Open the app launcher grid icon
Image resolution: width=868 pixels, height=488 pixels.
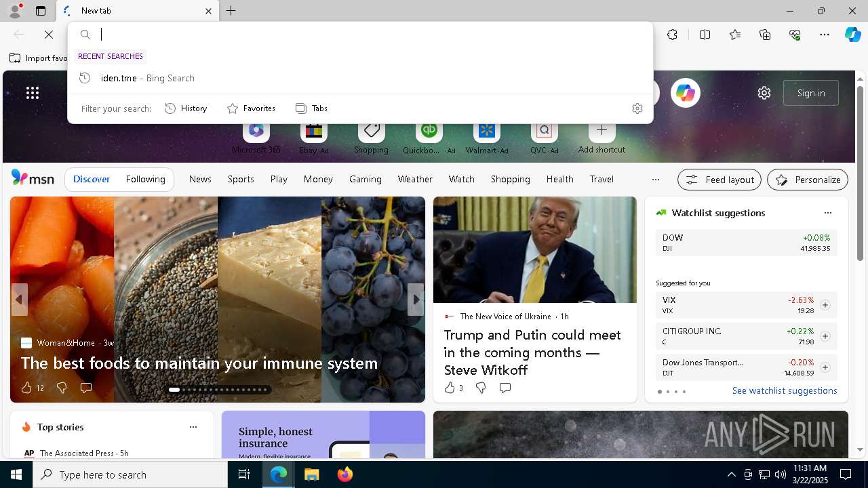(33, 93)
